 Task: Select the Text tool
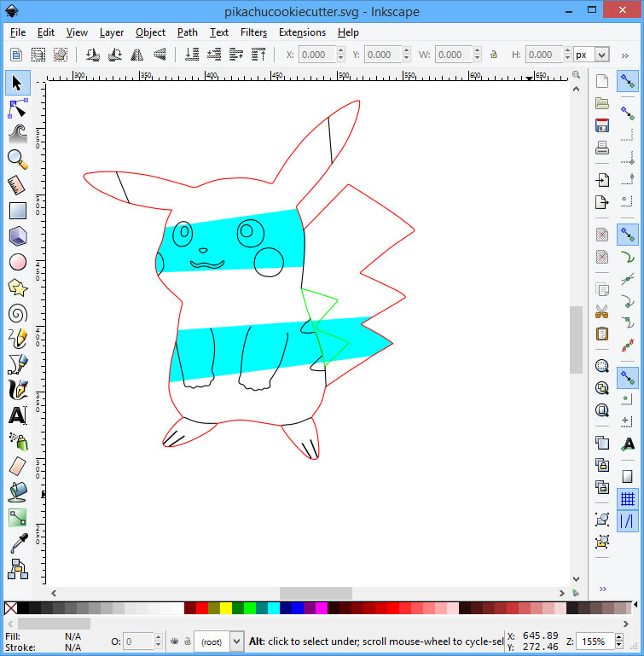point(18,415)
